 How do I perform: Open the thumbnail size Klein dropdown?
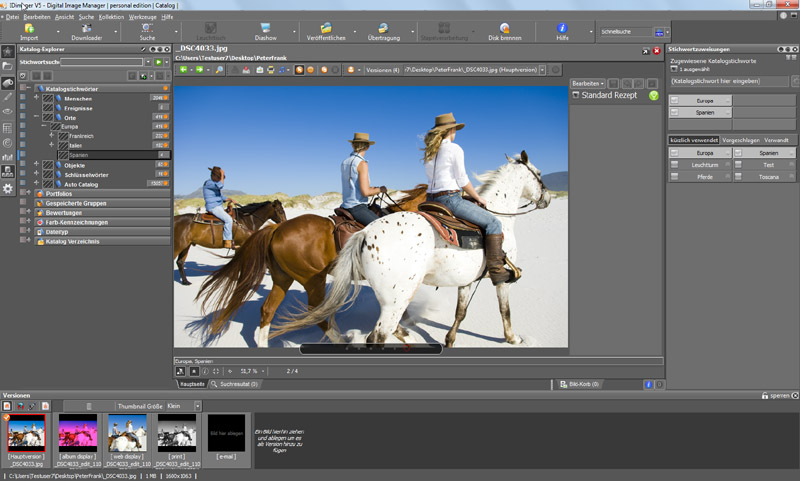point(197,406)
